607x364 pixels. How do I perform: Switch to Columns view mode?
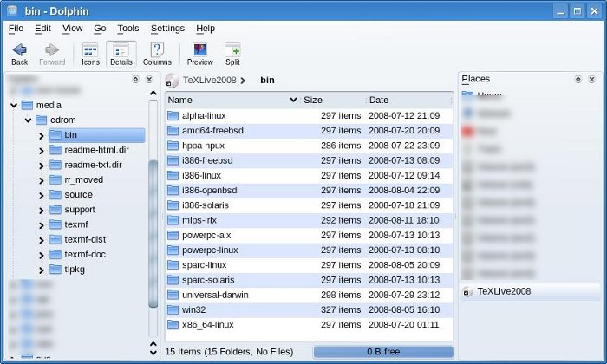[157, 54]
